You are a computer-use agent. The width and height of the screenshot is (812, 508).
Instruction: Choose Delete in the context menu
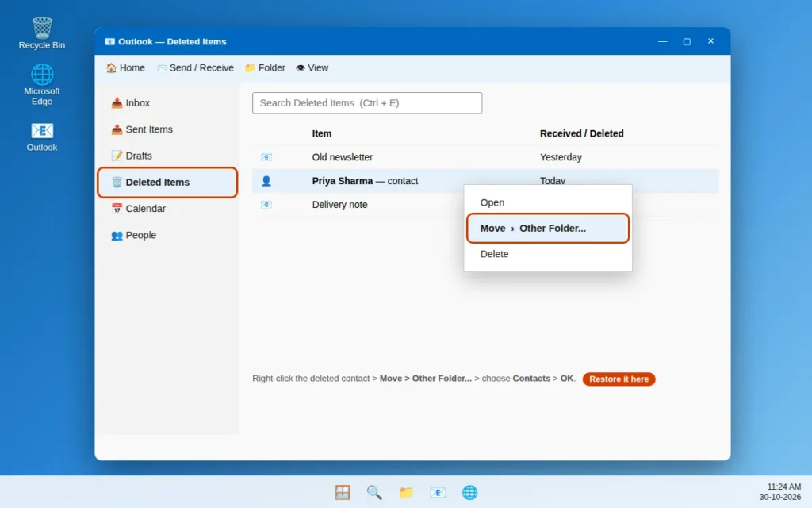548,254
